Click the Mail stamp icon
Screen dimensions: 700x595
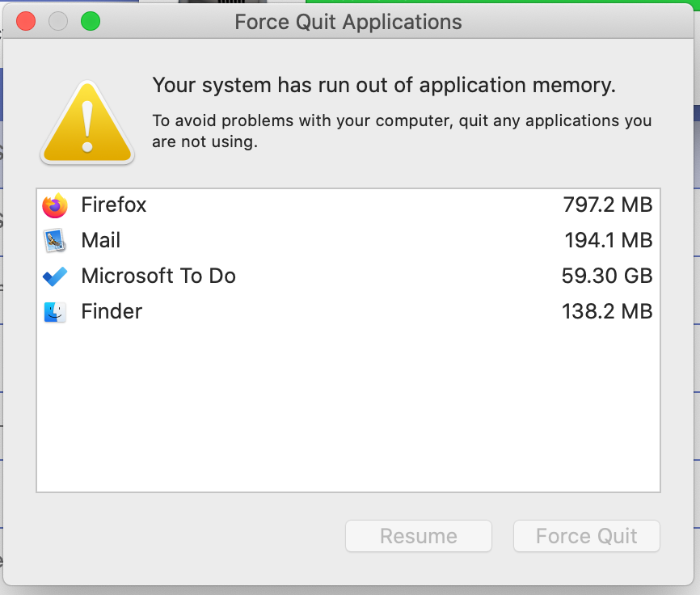55,241
